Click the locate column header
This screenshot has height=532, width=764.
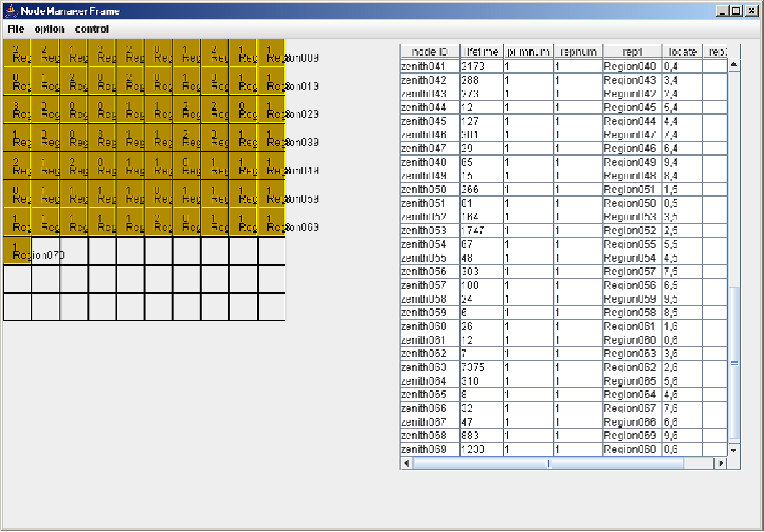pos(683,52)
